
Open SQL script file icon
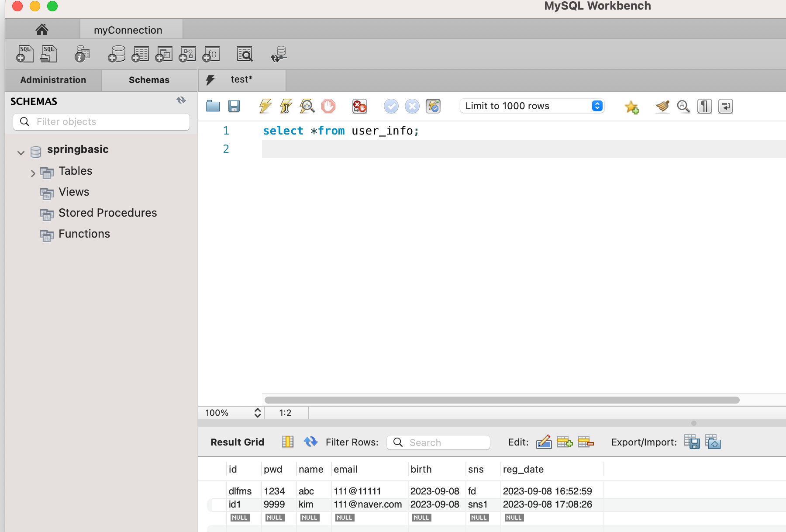click(49, 54)
